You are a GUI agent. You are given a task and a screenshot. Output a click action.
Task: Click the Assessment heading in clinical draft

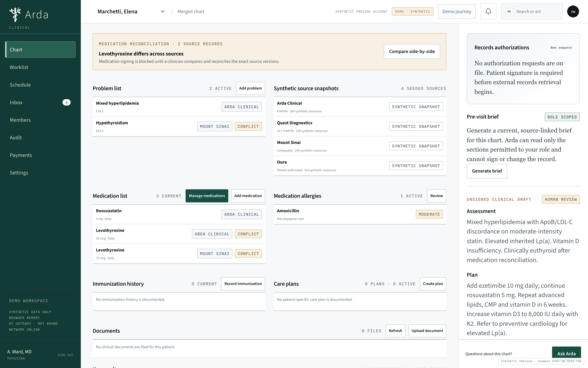(481, 211)
